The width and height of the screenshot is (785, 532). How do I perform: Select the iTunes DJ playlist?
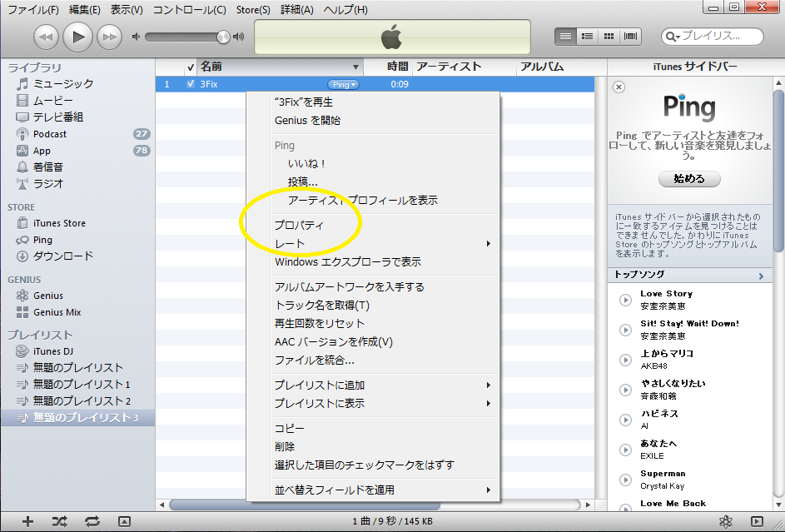(53, 351)
